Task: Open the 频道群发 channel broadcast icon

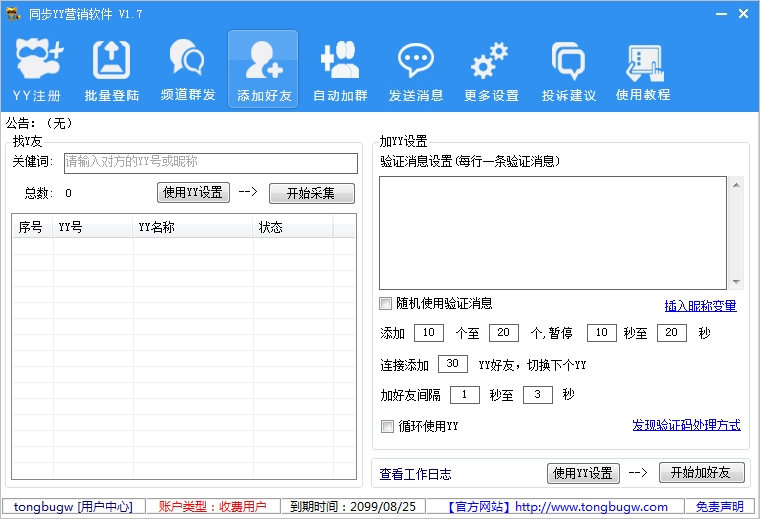Action: tap(188, 69)
